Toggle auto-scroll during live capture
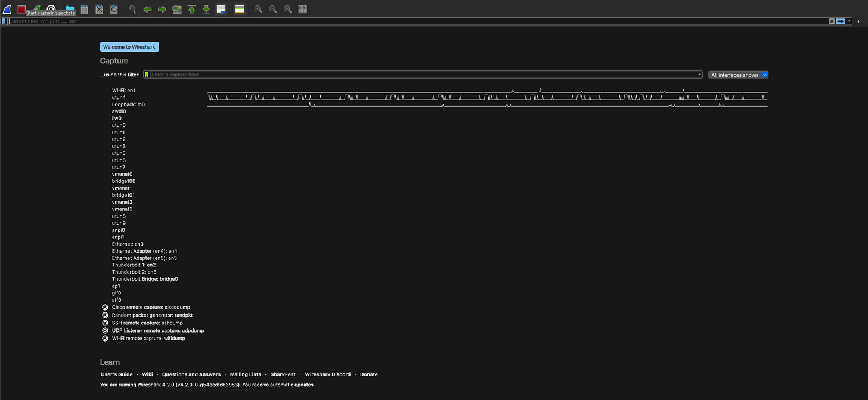The height and width of the screenshot is (400, 868). (x=221, y=9)
